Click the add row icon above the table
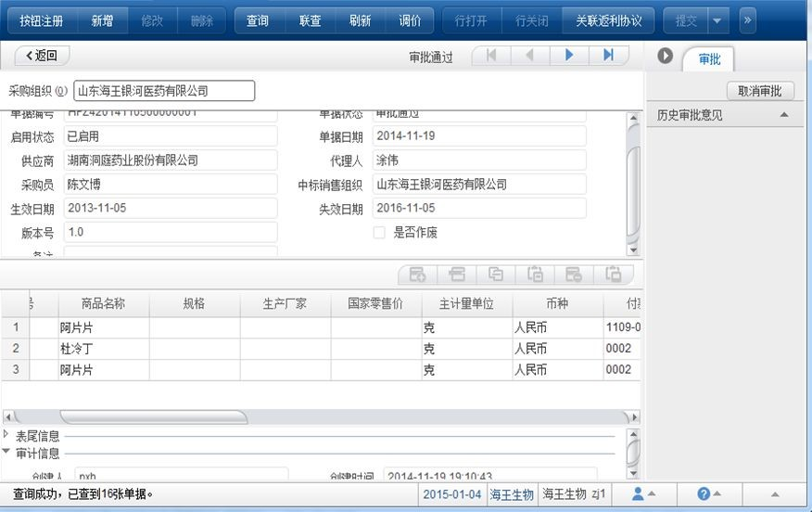Screen dimensions: 812x512 tap(417, 275)
